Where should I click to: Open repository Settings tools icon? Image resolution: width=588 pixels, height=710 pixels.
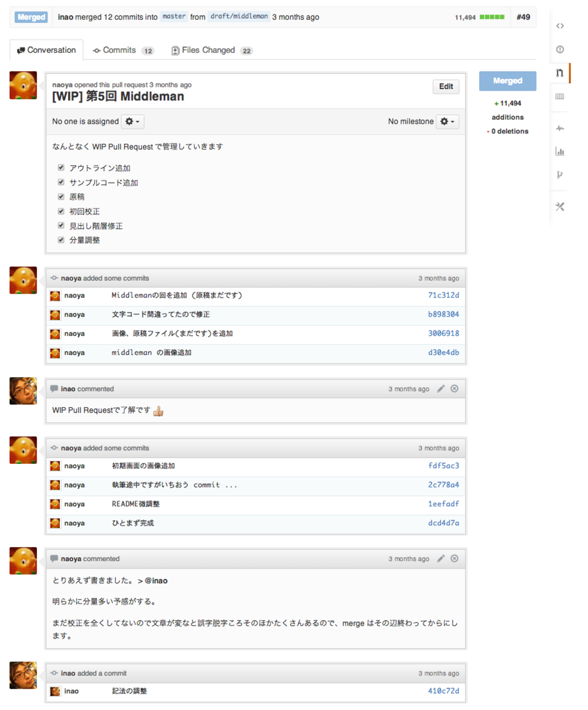tap(560, 207)
